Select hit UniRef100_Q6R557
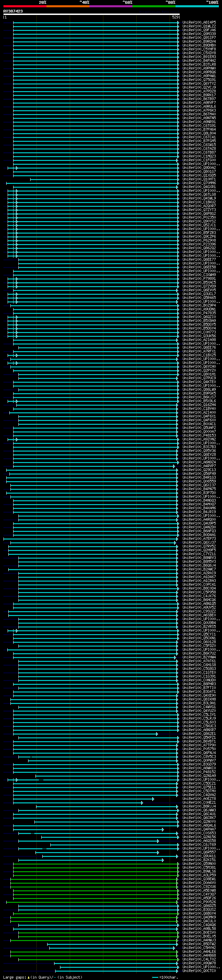Viewport: 222px width, 980px height. [199, 852]
